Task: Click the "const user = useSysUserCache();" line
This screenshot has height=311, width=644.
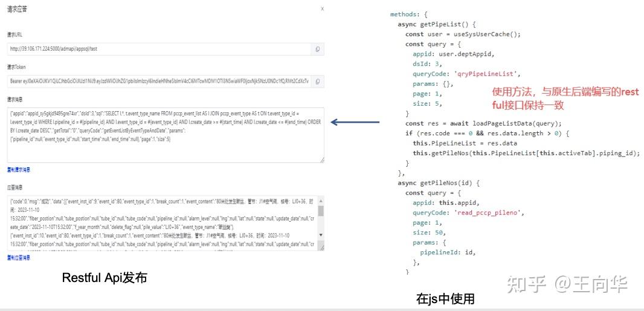Action: coord(463,34)
